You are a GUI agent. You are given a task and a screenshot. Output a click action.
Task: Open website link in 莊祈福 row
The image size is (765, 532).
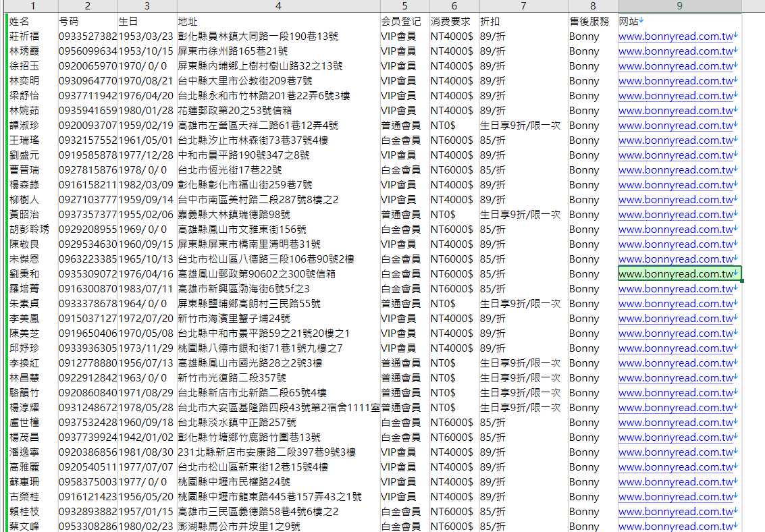click(x=676, y=36)
